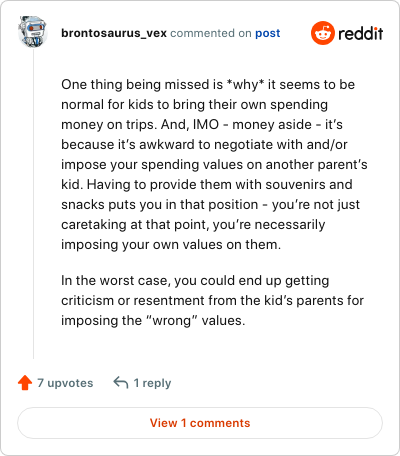Click the "7 upvotes" count label
Image resolution: width=400 pixels, height=456 pixels.
[x=65, y=383]
